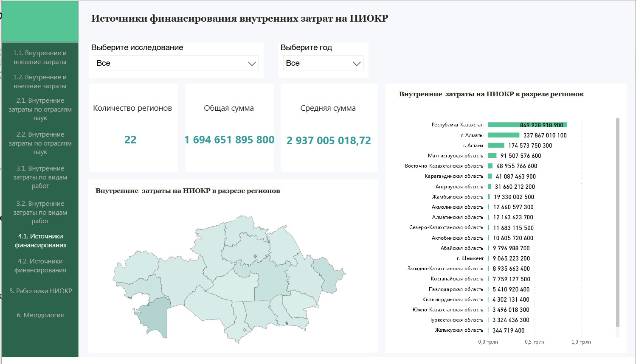636x364 pixels.
Task: Select the Мангистауская область bar
Action: pos(492,156)
